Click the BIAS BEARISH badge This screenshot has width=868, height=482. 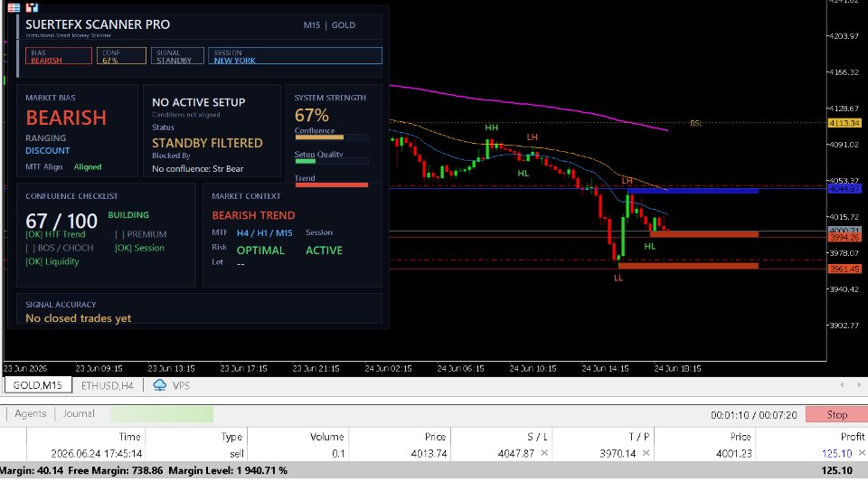click(58, 56)
